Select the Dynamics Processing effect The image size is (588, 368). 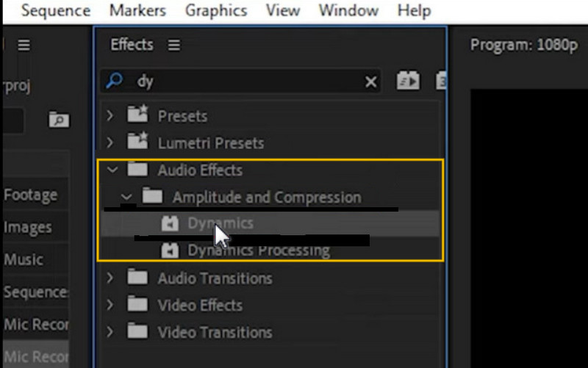pos(258,250)
